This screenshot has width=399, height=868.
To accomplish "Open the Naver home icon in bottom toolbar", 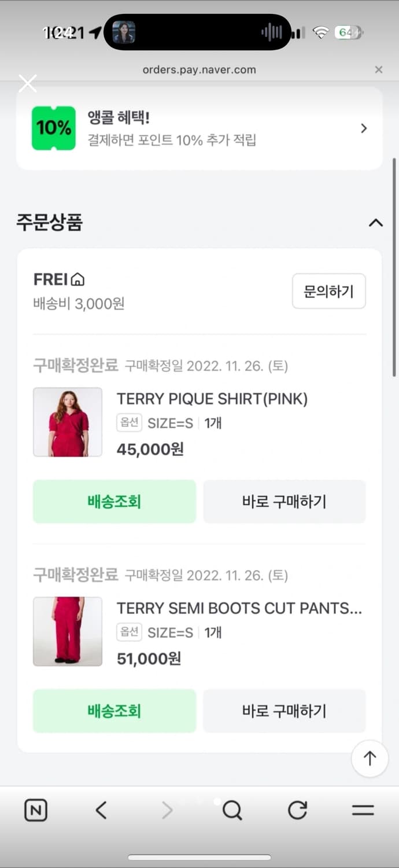I will coord(35,810).
